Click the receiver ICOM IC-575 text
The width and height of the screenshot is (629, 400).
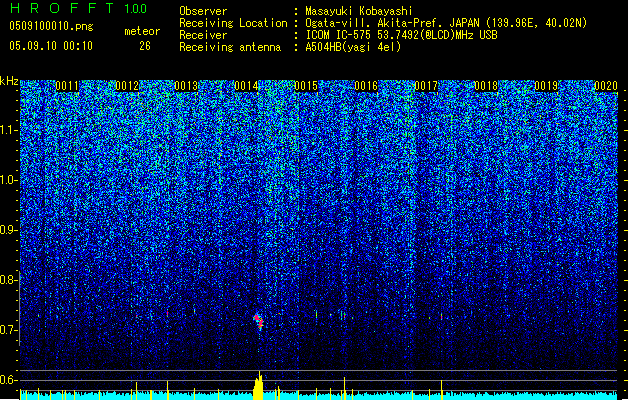(x=338, y=35)
